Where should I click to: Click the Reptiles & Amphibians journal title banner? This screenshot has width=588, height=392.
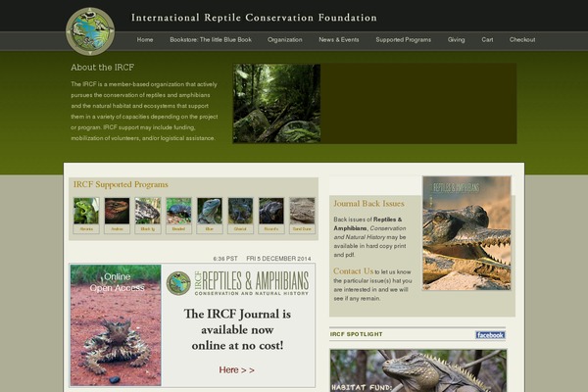(252, 283)
